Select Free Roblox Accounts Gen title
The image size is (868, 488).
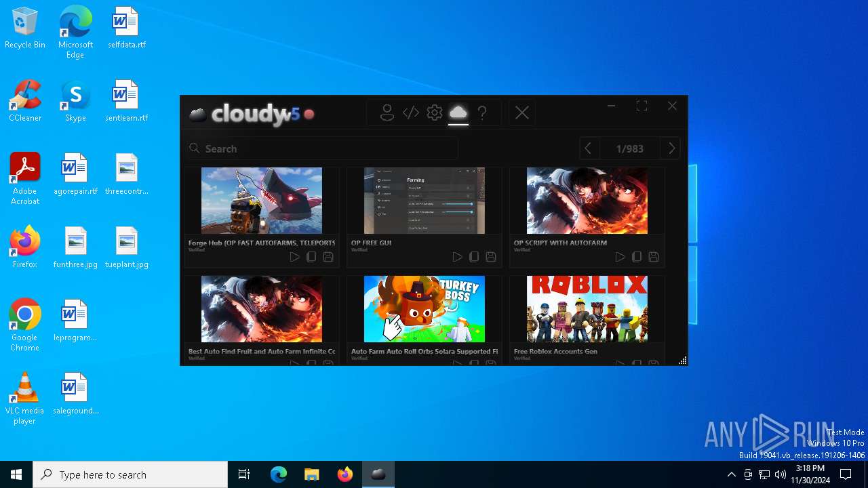coord(555,352)
